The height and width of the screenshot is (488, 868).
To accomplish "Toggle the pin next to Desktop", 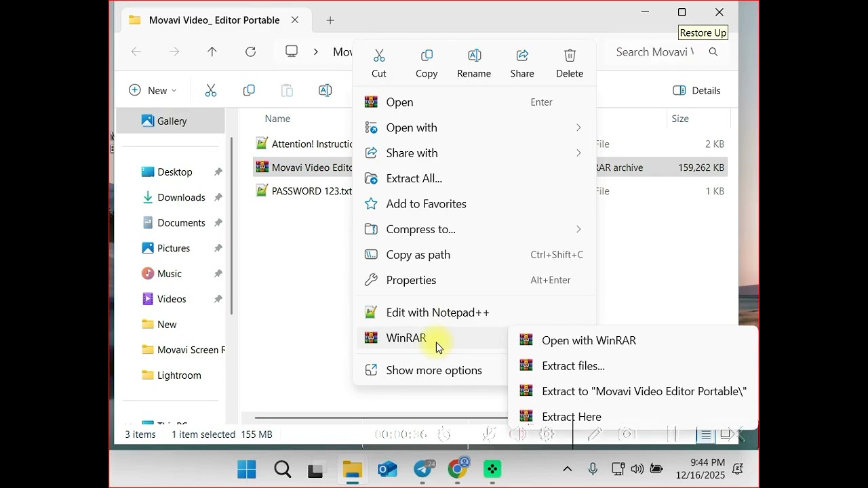I will pos(218,172).
